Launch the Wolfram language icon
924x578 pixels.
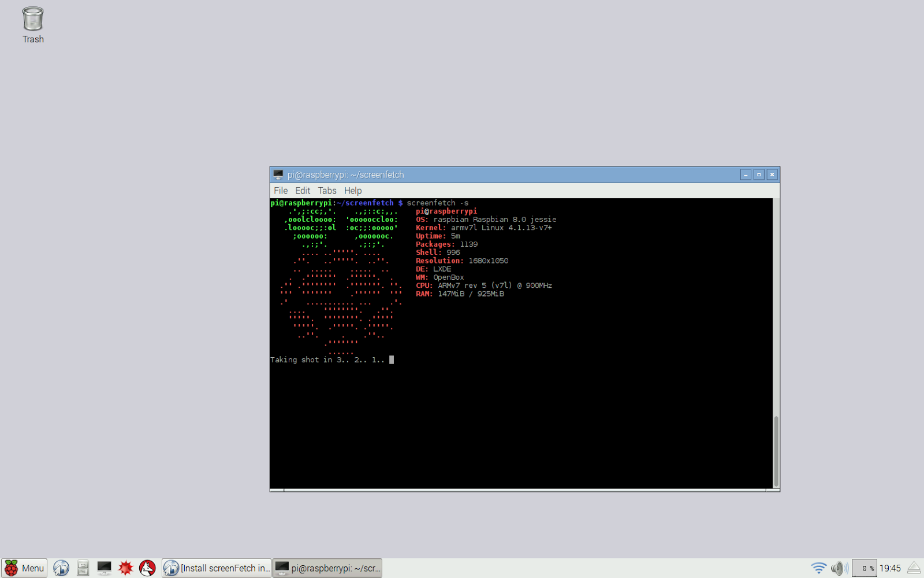(148, 568)
